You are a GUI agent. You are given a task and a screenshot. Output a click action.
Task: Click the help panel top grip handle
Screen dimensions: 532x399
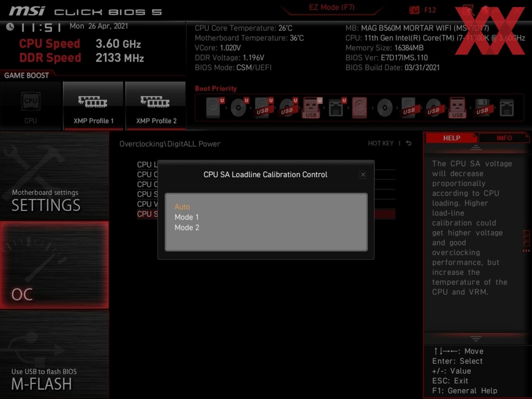coord(476,147)
